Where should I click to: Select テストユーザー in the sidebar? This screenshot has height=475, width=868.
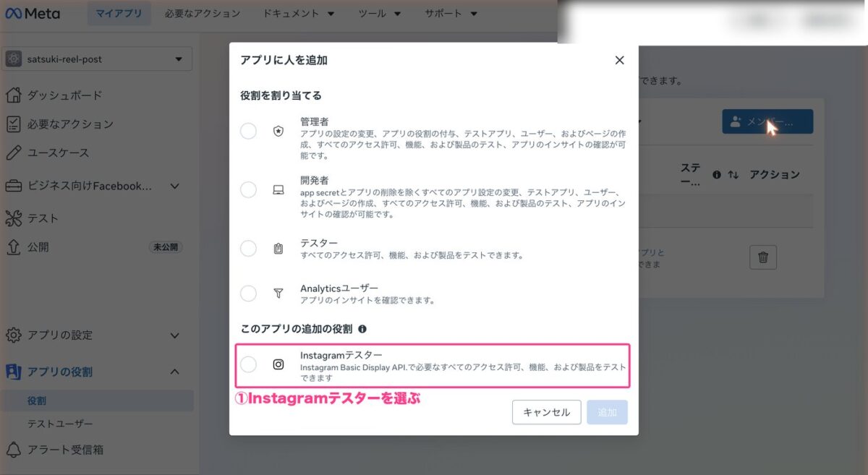60,424
